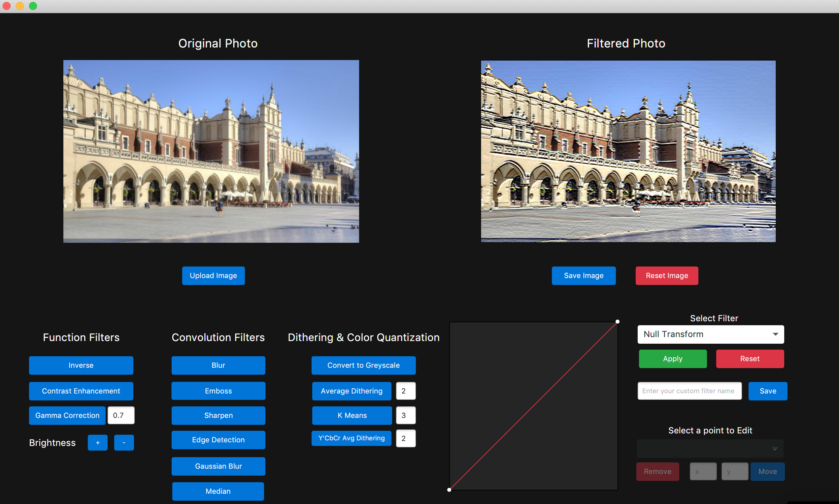
Task: Increase brightness with the plus button
Action: coord(97,443)
